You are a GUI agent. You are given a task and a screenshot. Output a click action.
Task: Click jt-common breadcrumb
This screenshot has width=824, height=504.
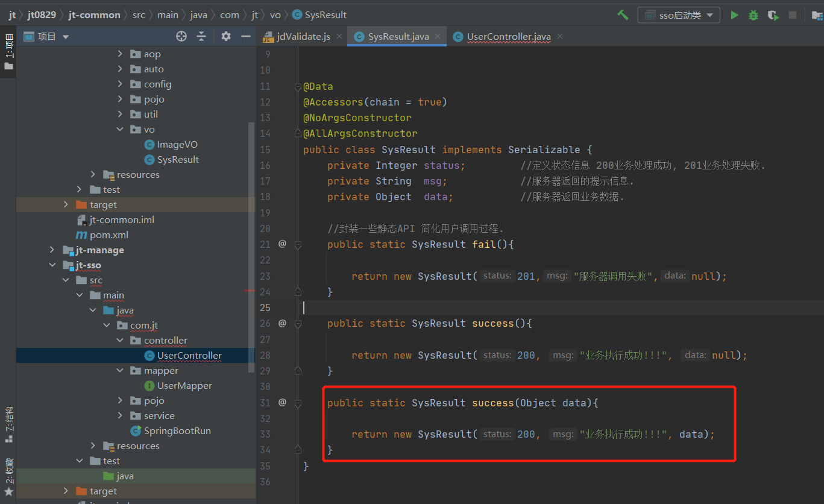(94, 15)
